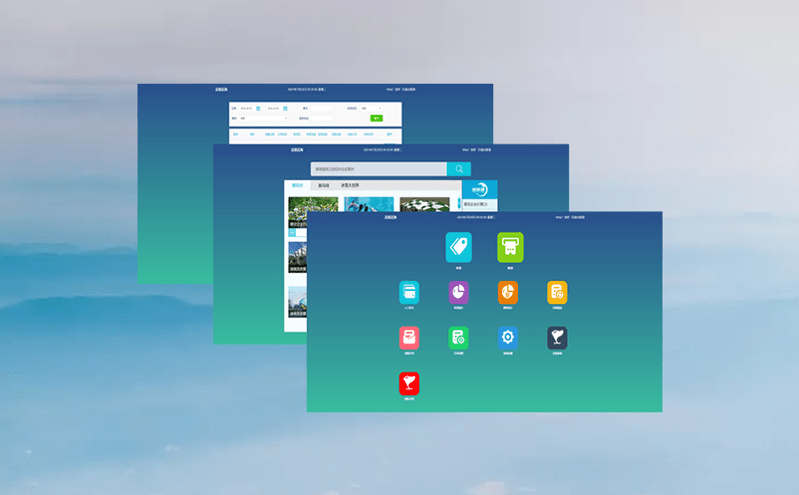Image resolution: width=799 pixels, height=495 pixels.
Task: Click the yellow order document icon
Action: [x=557, y=292]
